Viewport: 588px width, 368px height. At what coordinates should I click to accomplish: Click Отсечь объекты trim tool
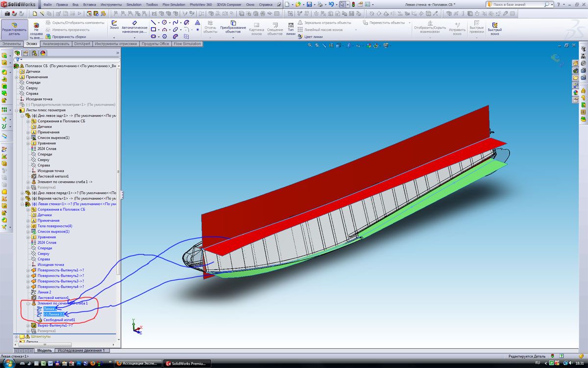[210, 27]
